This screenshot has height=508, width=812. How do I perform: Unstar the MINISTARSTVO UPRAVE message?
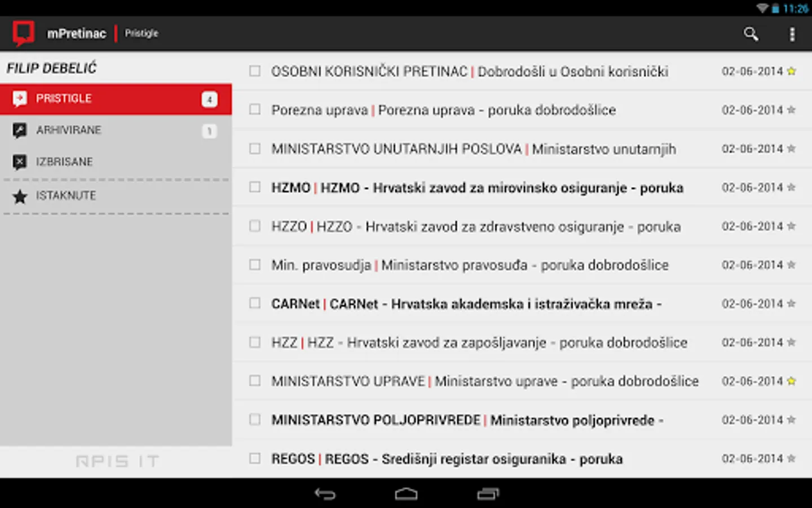(x=791, y=381)
